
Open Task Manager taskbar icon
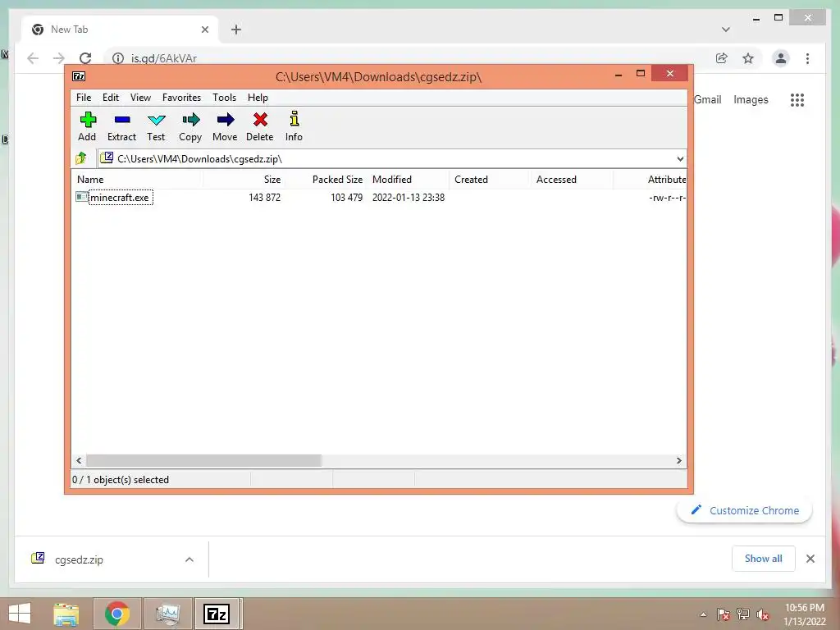click(x=168, y=614)
